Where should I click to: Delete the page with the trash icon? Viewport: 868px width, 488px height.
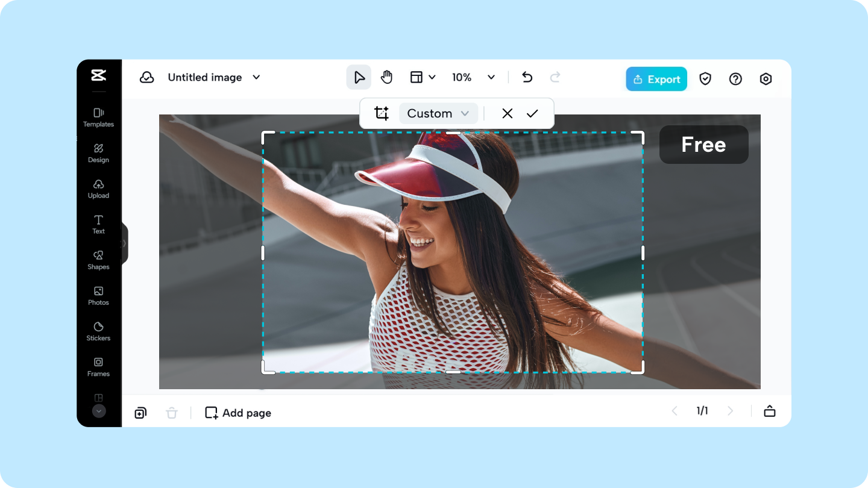172,413
